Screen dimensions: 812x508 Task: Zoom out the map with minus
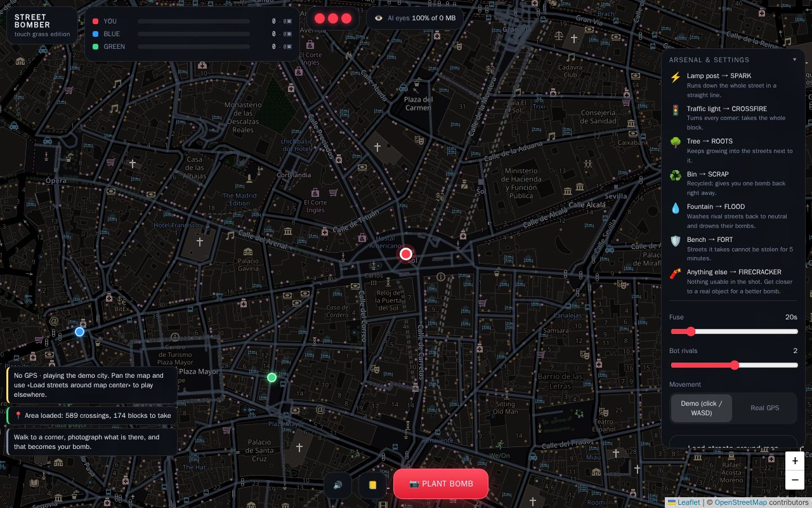coord(795,479)
